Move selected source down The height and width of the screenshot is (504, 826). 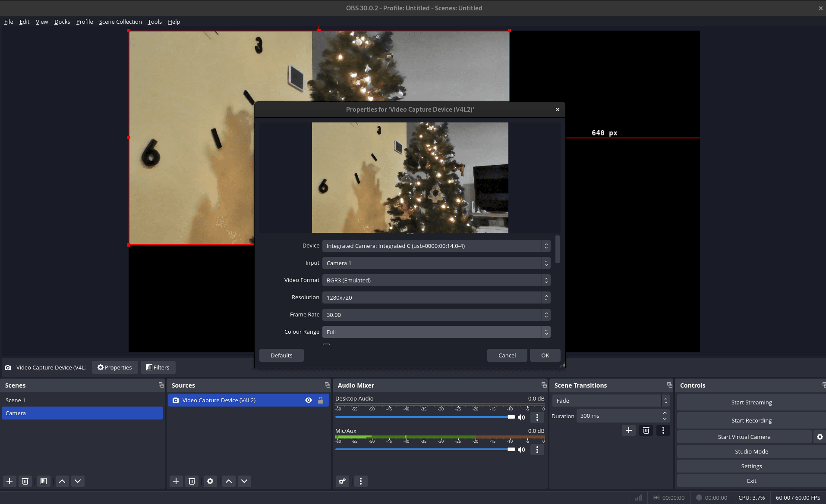point(244,481)
